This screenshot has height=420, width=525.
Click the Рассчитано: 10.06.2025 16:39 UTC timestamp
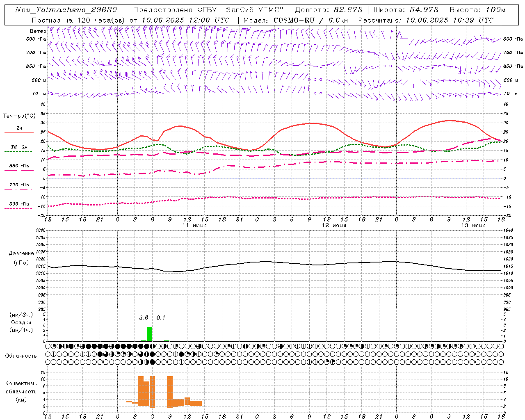pyautogui.click(x=426, y=20)
